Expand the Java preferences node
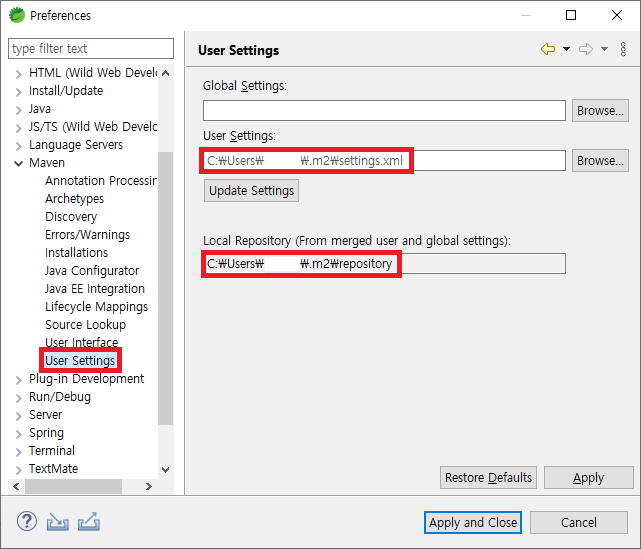Viewport: 641px width, 549px height. pyautogui.click(x=18, y=110)
